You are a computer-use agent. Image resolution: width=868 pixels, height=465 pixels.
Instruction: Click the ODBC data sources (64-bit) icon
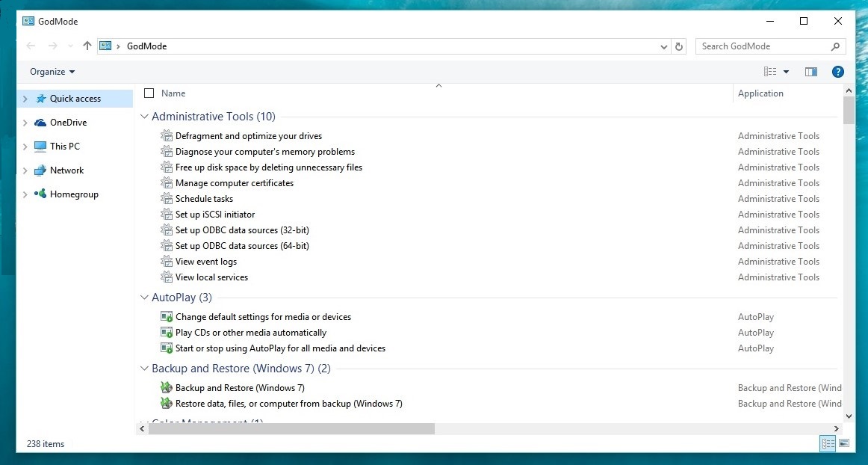[166, 245]
